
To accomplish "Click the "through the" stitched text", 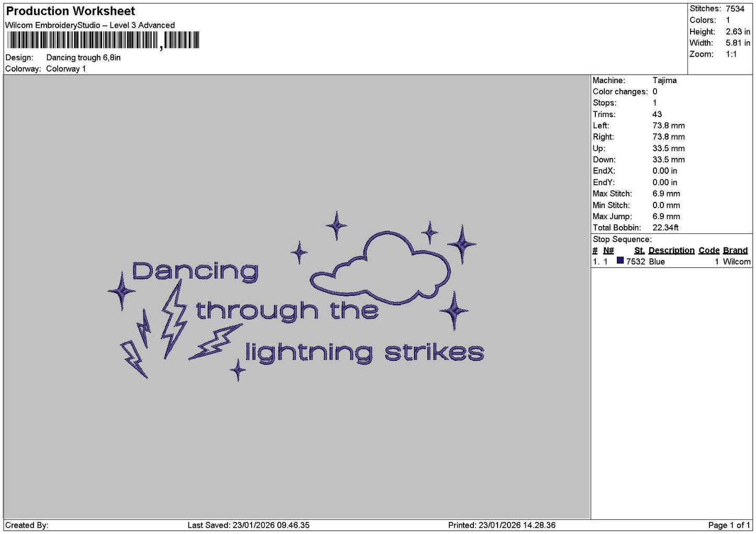I will click(x=287, y=311).
